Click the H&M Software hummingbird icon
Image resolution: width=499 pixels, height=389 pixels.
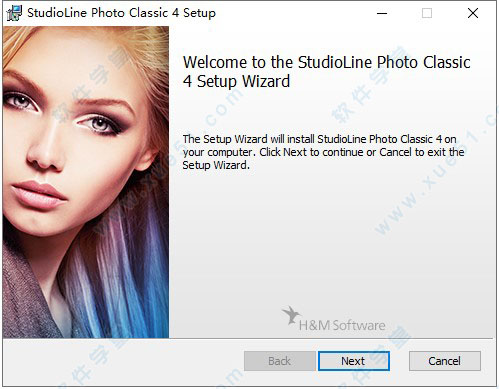(x=290, y=315)
